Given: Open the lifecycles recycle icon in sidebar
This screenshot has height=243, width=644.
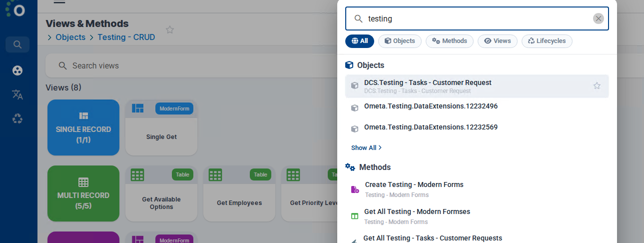Looking at the screenshot, I should point(17,118).
